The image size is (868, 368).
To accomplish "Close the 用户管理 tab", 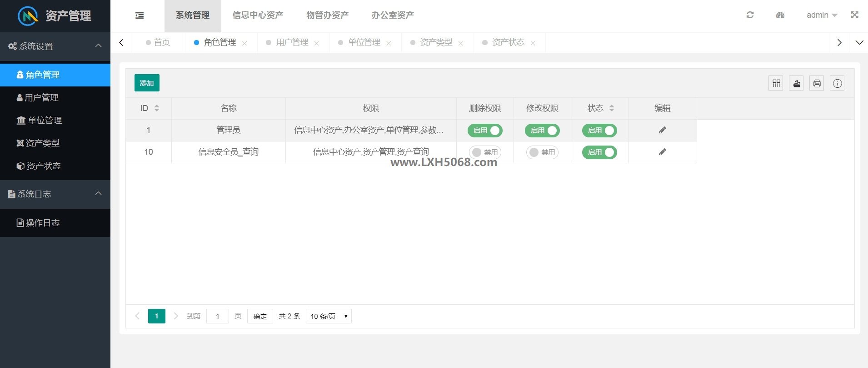I will [x=317, y=43].
